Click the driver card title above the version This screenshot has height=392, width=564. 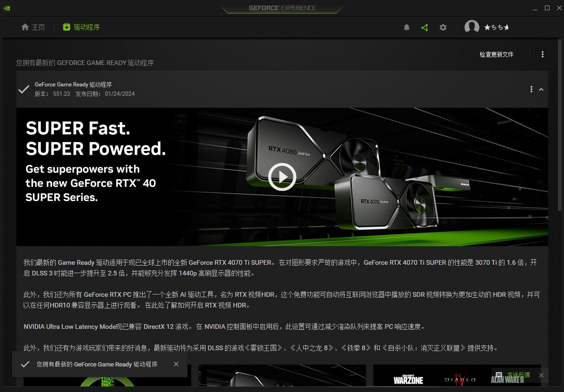(x=73, y=85)
